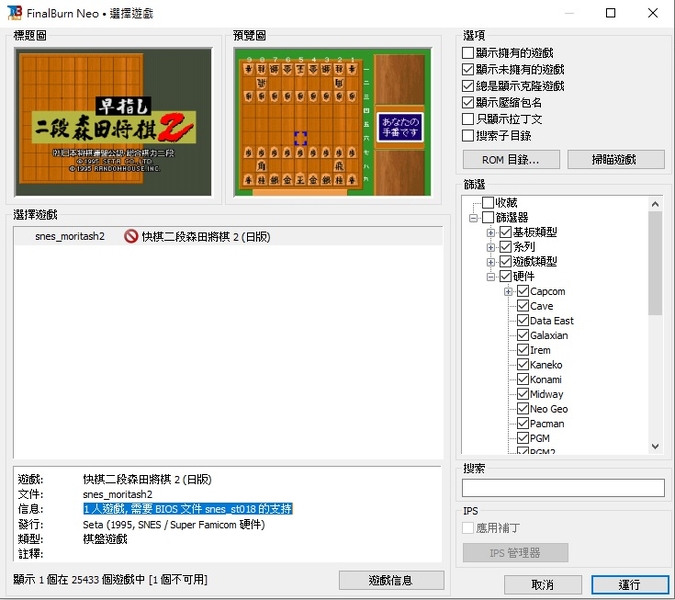The image size is (675, 600).
Task: Click 運行 to run the game
Action: pyautogui.click(x=630, y=585)
